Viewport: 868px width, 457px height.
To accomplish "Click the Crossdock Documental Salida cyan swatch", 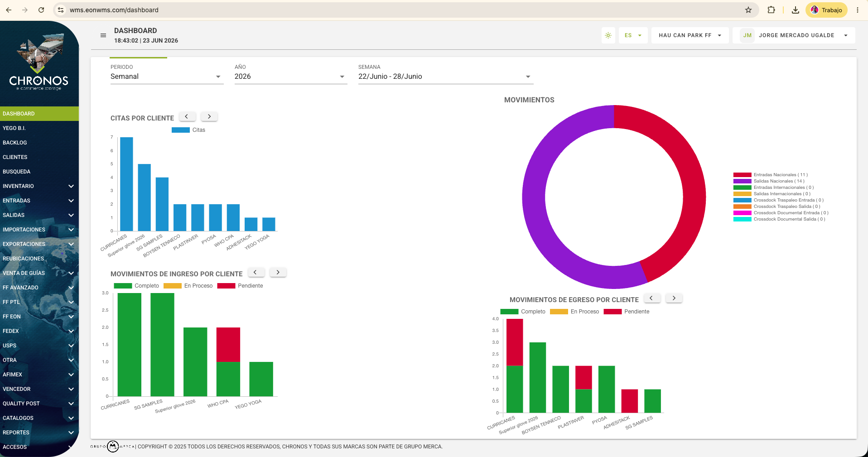I will point(743,219).
